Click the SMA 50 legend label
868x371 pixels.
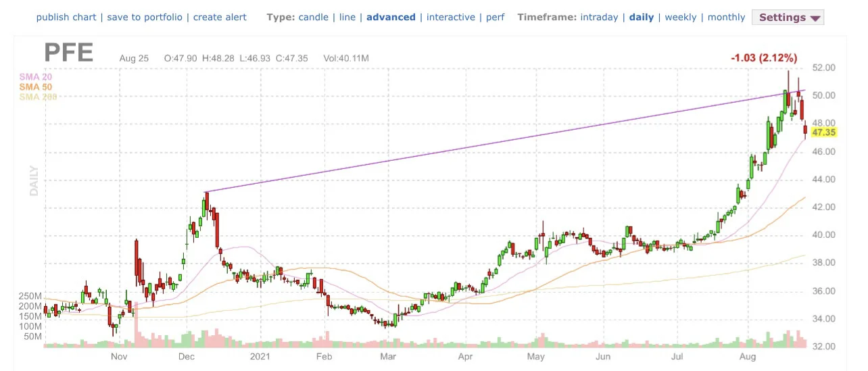[35, 87]
